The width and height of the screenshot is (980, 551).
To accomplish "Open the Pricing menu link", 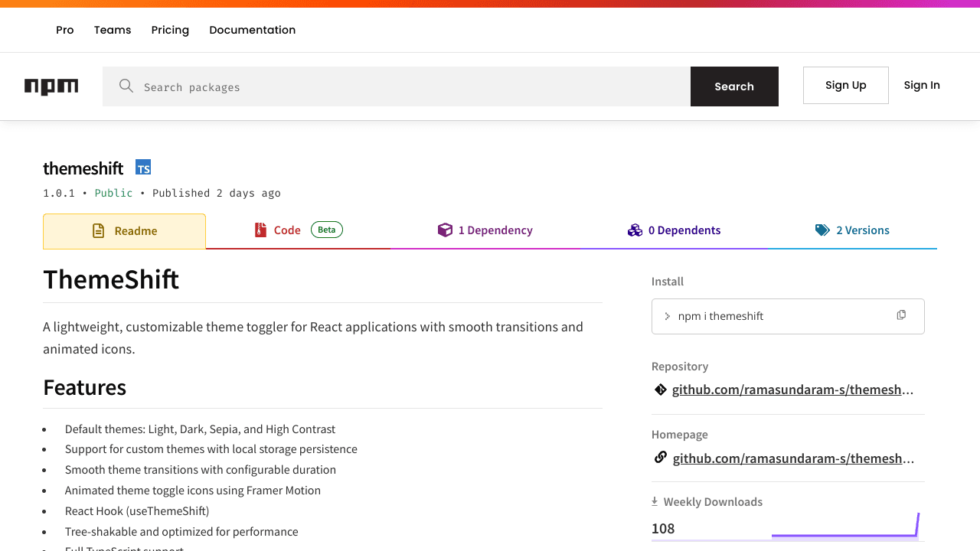I will [x=170, y=30].
